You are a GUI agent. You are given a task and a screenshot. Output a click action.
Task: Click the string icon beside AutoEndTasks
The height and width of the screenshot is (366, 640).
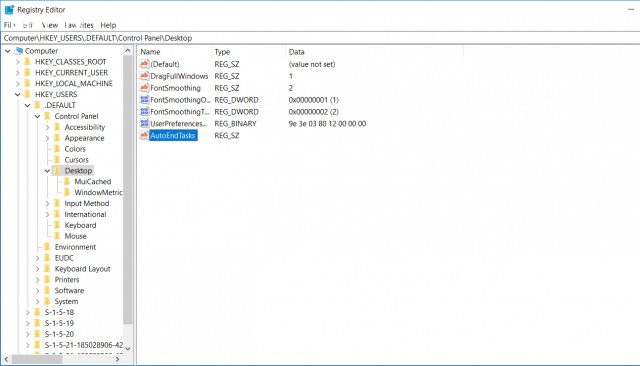click(144, 135)
